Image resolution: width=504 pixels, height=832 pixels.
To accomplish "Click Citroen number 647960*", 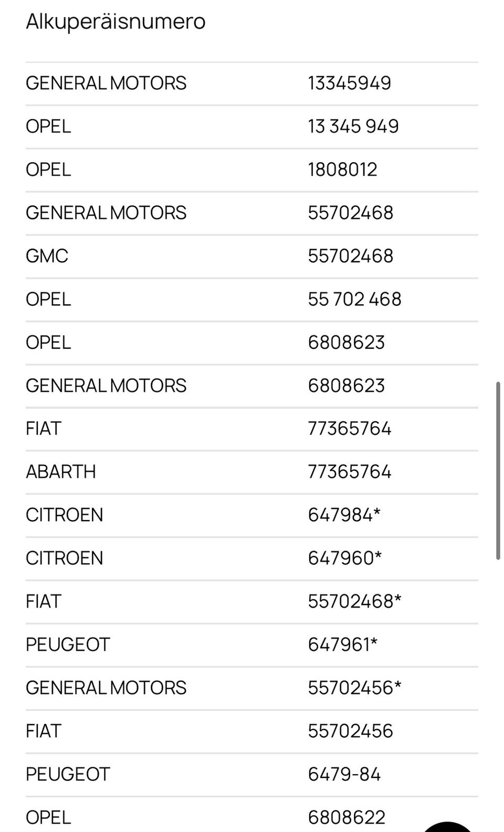I will [344, 558].
